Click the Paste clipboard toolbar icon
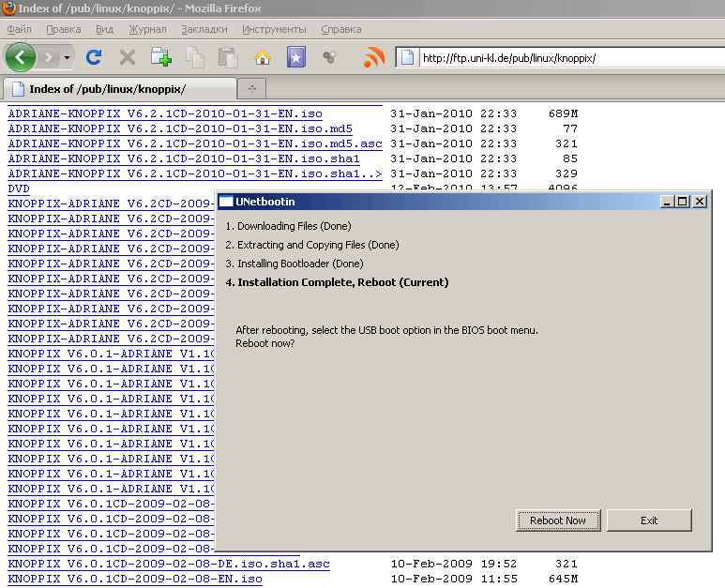The image size is (725, 588). click(x=228, y=58)
